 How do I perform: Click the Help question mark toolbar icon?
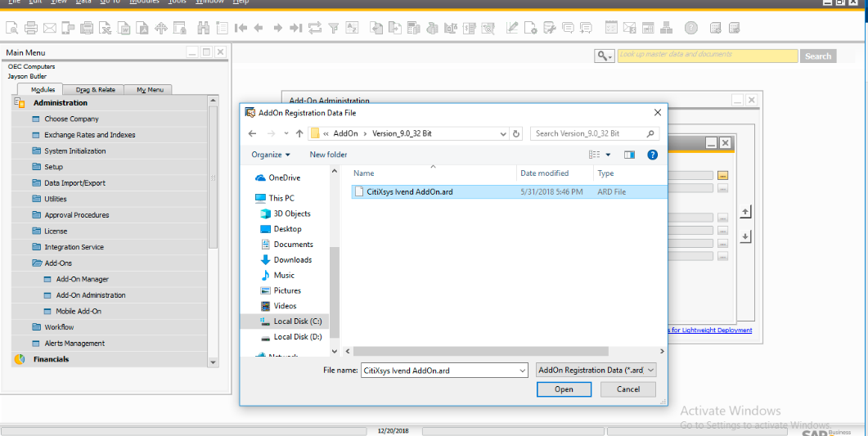coord(690,28)
